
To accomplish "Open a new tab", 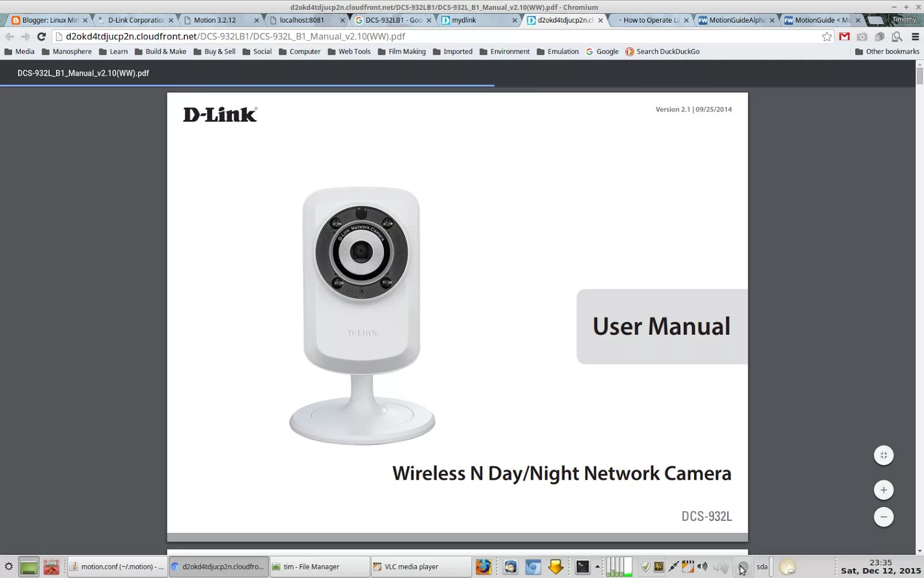I will click(x=876, y=20).
